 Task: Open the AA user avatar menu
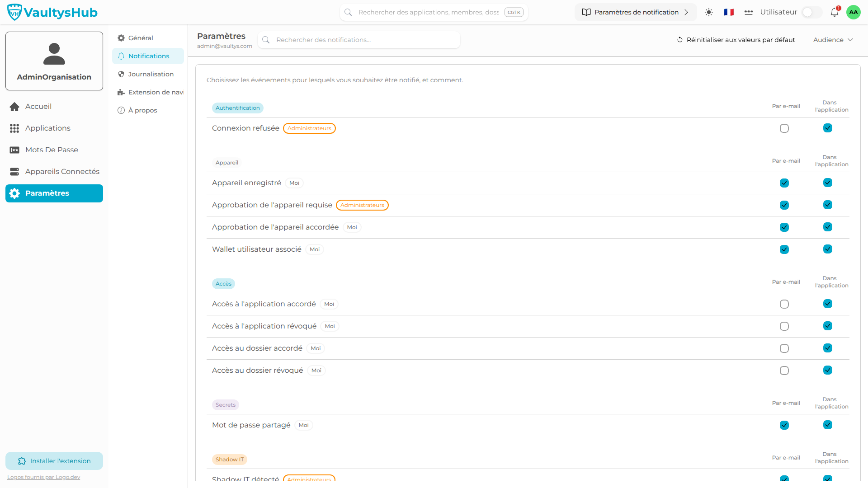pyautogui.click(x=854, y=12)
